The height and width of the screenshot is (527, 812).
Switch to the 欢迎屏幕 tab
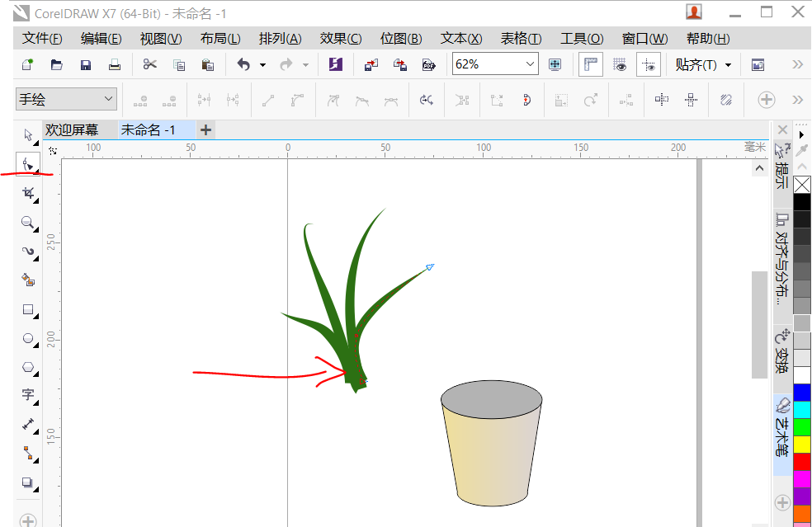[x=71, y=129]
